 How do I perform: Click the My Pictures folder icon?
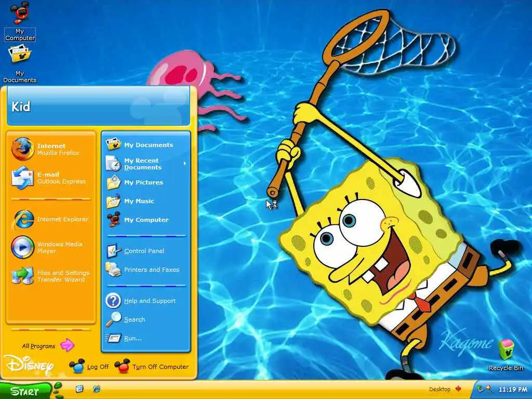[113, 182]
